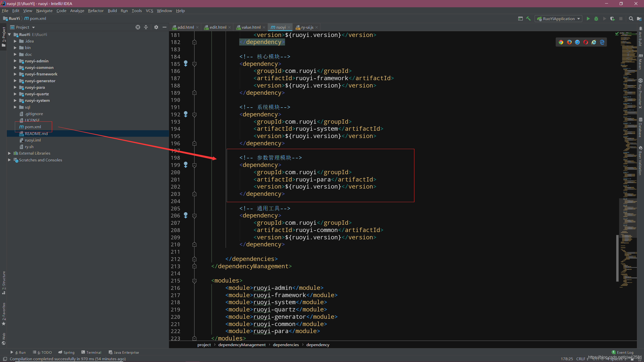The height and width of the screenshot is (362, 644).
Task: Open the Navigate menu
Action: coord(44,11)
